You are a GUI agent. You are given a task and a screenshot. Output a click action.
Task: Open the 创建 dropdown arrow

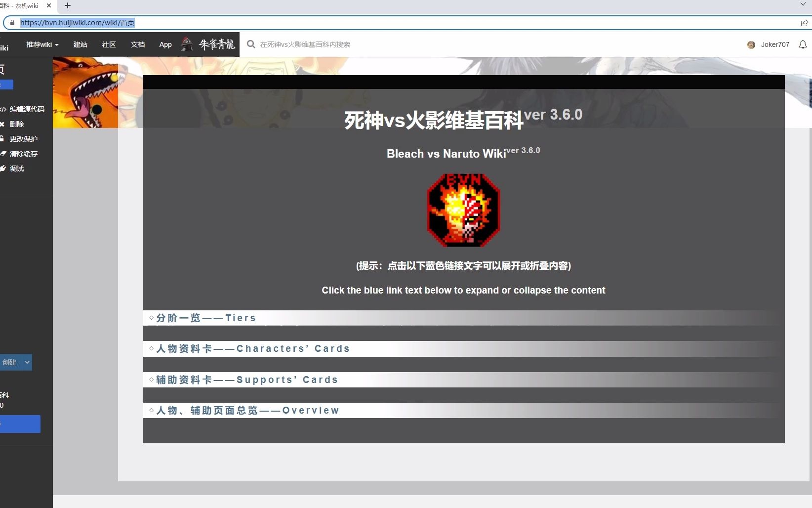[x=27, y=362]
